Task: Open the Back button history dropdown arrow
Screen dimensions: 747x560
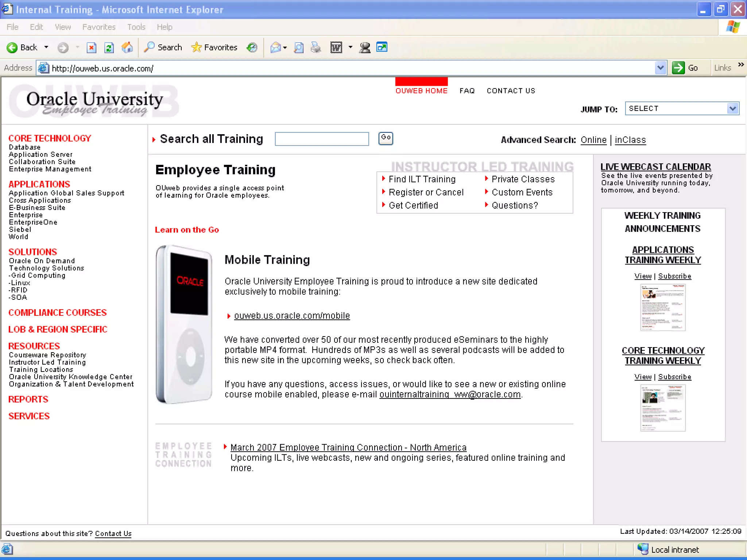Action: coord(46,47)
